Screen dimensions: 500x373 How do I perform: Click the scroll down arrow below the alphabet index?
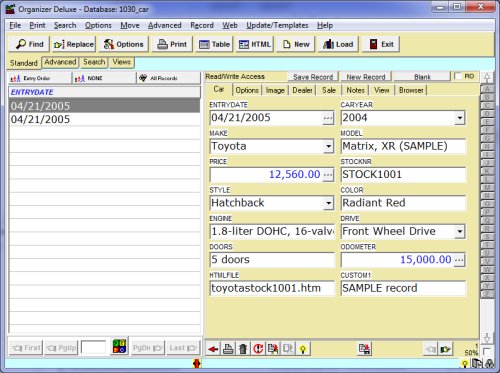[487, 337]
